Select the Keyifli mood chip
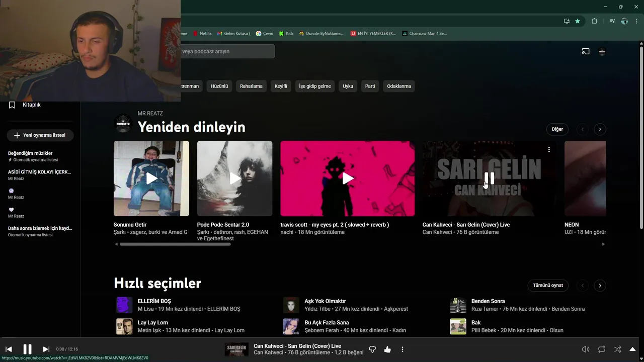 pos(281,86)
